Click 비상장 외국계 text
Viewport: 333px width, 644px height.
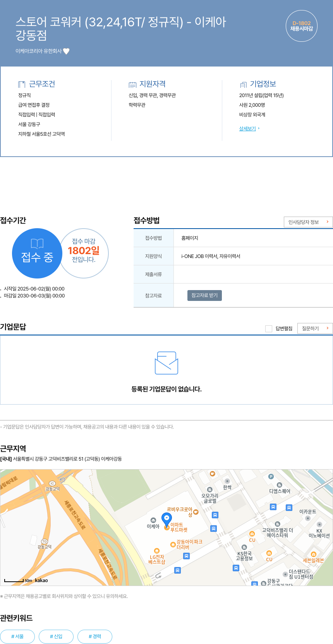[x=252, y=115]
